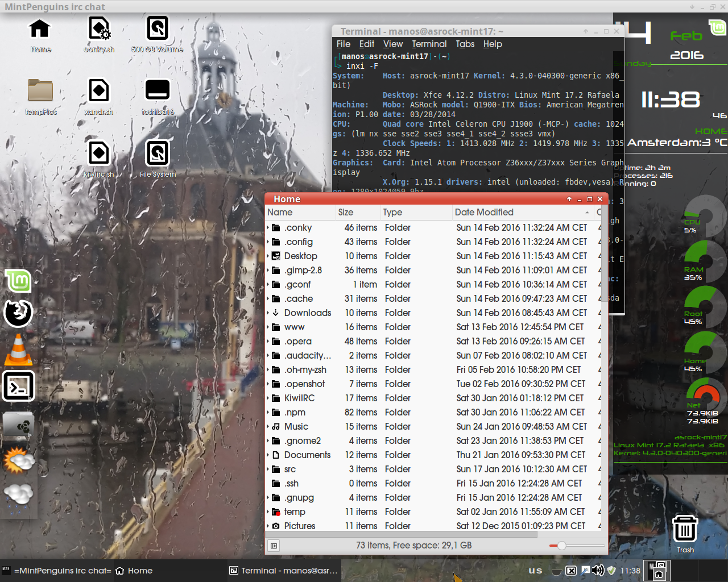Select the .oh-my-zsh folder row
Image resolution: width=728 pixels, height=582 pixels.
pyautogui.click(x=433, y=369)
